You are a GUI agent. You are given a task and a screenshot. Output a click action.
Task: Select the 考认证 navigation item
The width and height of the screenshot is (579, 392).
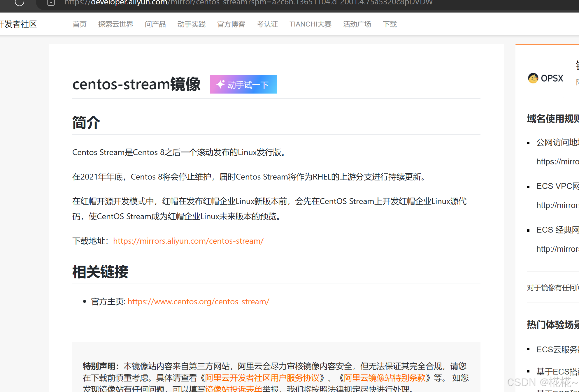pos(267,24)
